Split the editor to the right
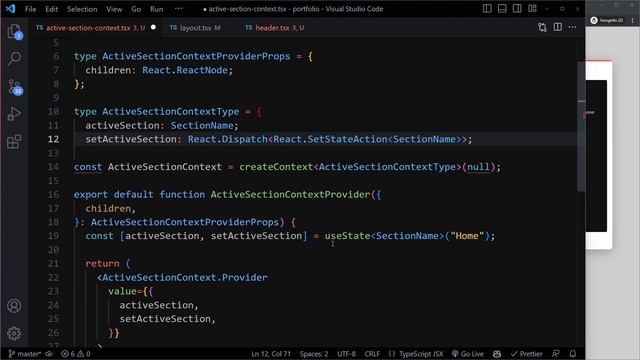Screen dimensions: 640x360 tap(558, 27)
